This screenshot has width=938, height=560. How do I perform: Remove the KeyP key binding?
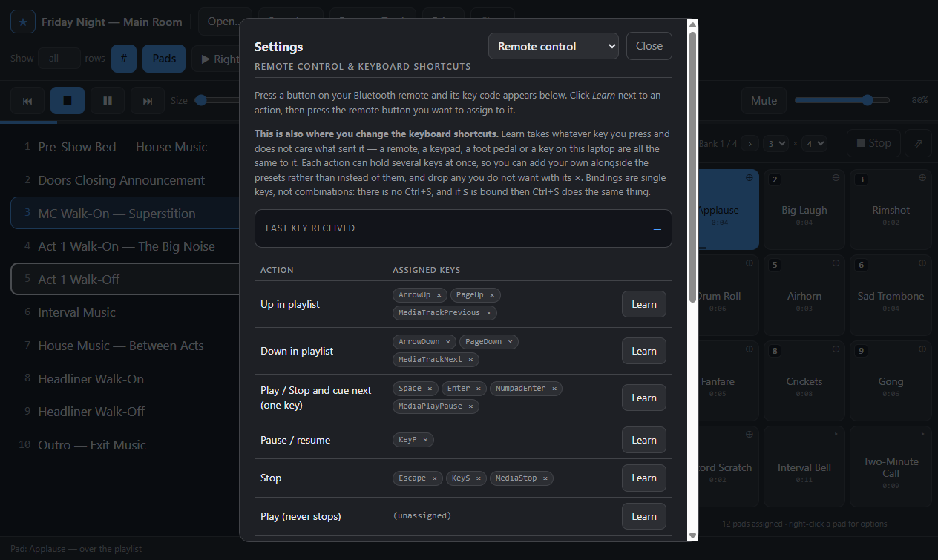pos(425,440)
